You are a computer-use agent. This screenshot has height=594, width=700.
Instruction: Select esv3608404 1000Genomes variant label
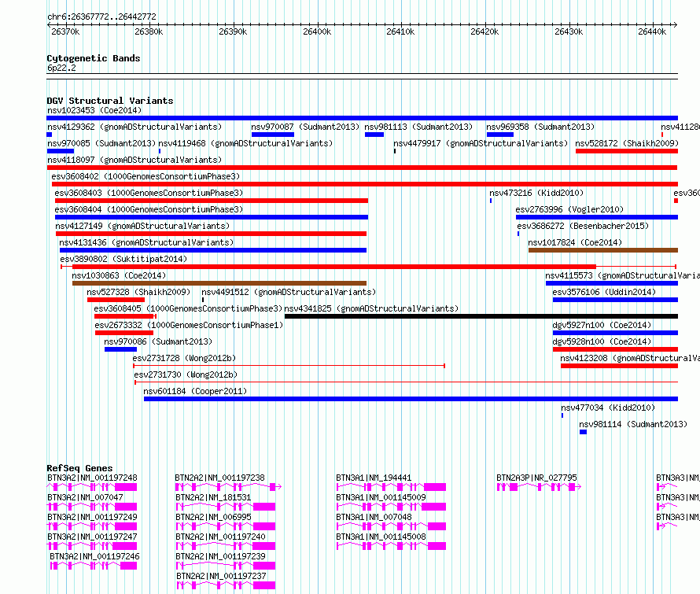pos(149,209)
